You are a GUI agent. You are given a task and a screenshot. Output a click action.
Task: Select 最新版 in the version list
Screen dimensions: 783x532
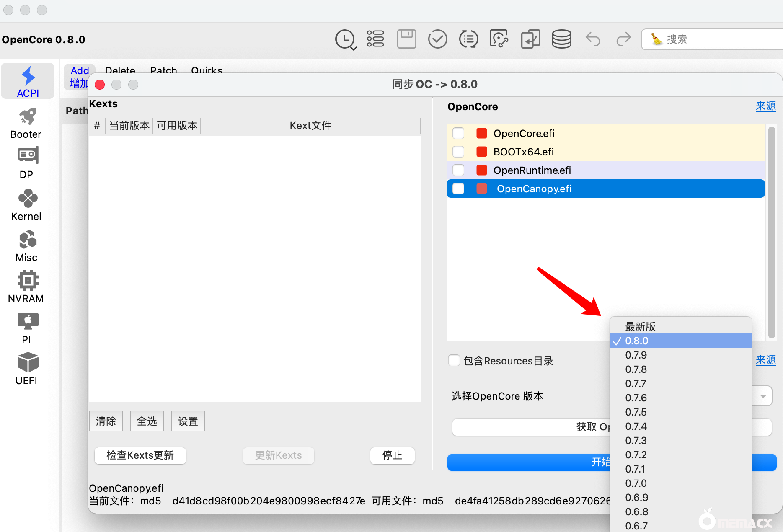coord(640,326)
